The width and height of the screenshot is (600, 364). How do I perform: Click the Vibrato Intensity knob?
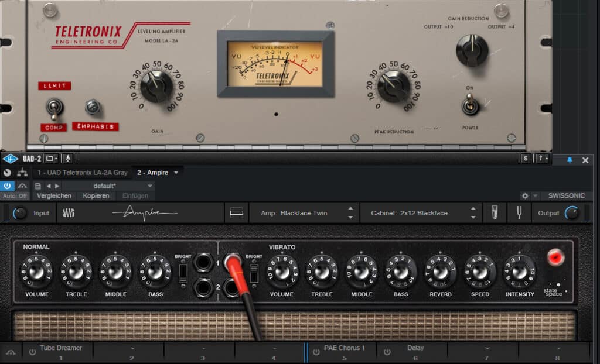519,272
